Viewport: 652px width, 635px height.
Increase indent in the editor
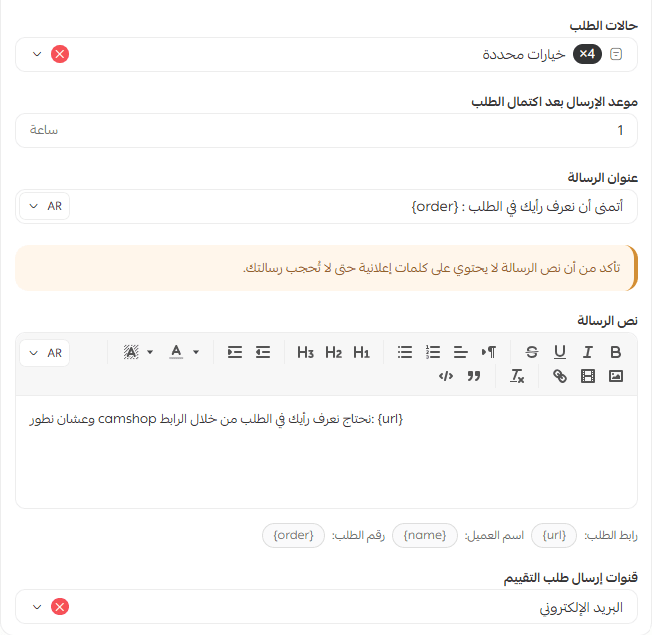click(x=235, y=352)
